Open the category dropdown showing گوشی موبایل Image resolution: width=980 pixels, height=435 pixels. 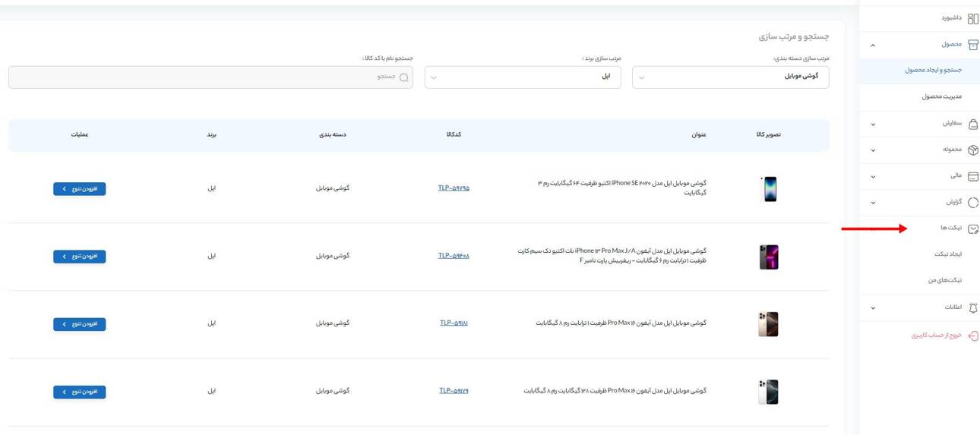[730, 77]
